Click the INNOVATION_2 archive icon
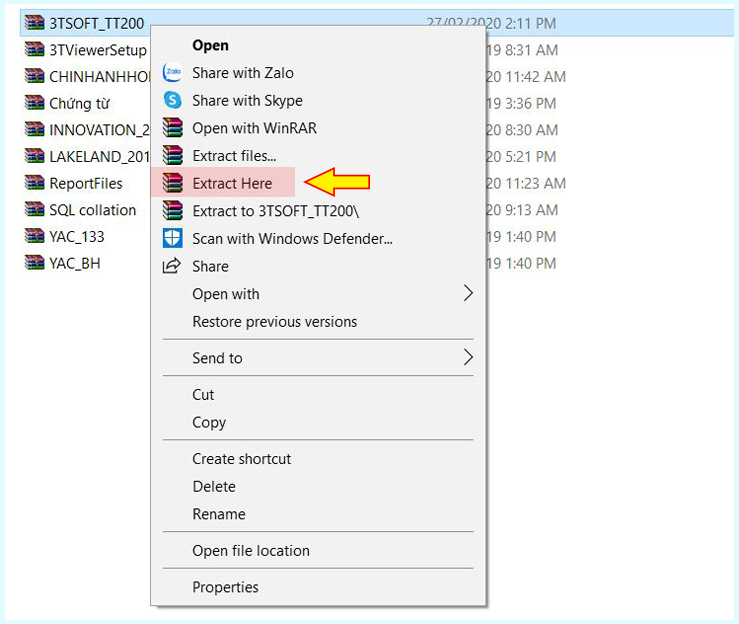 pos(34,129)
